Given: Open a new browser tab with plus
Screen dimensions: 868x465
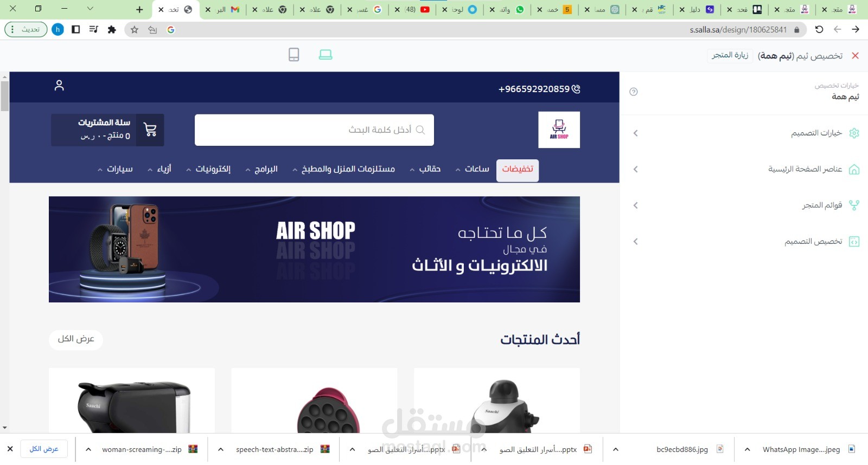Looking at the screenshot, I should click(139, 9).
